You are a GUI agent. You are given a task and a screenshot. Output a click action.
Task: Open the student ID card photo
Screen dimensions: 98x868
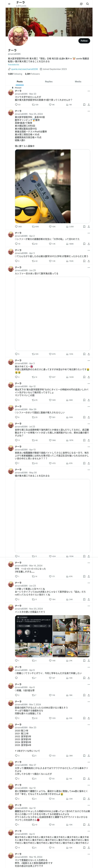43,186
